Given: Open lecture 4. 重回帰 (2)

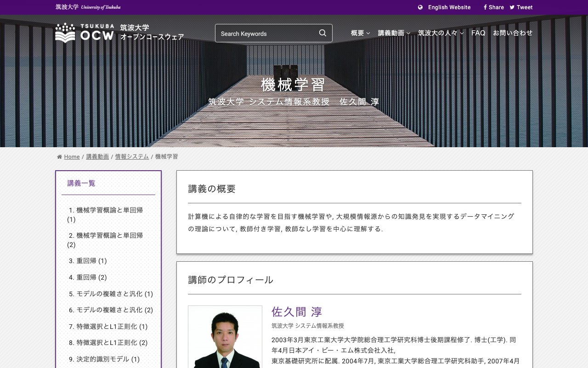Looking at the screenshot, I should (x=88, y=277).
